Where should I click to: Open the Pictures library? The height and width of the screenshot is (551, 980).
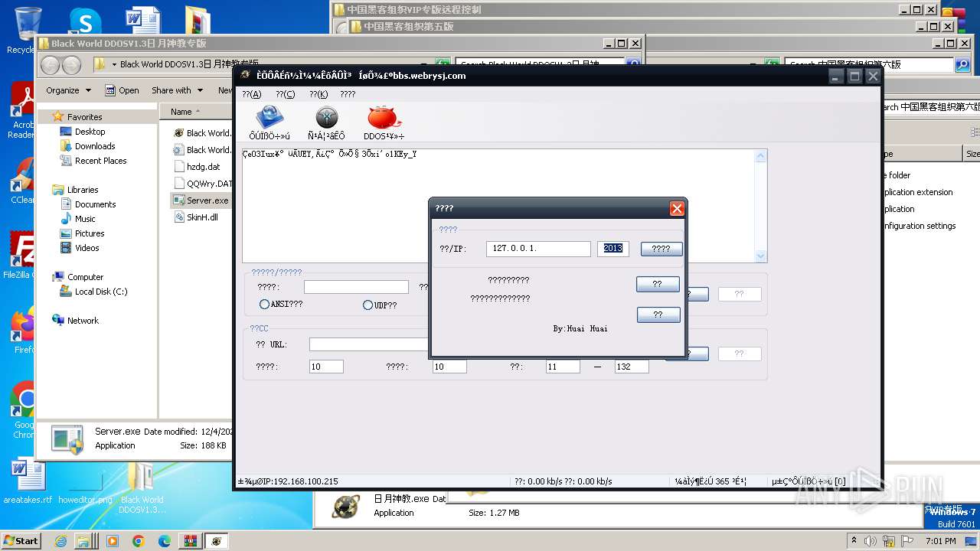click(90, 233)
